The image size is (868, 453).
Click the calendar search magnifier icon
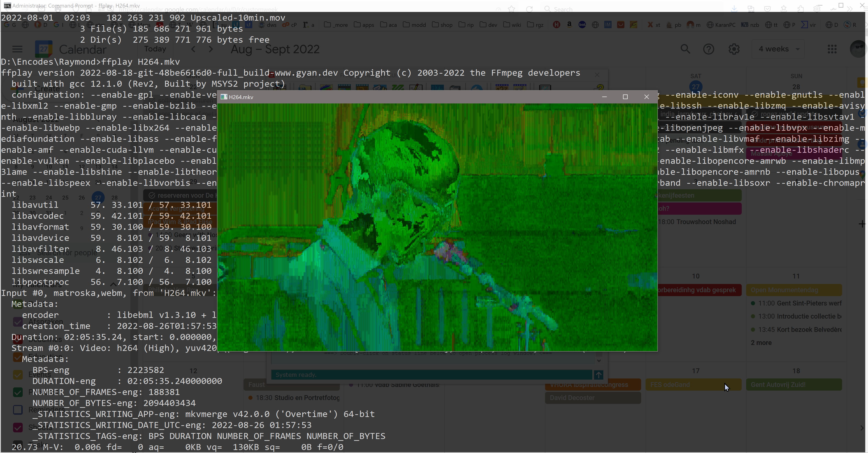pyautogui.click(x=685, y=49)
